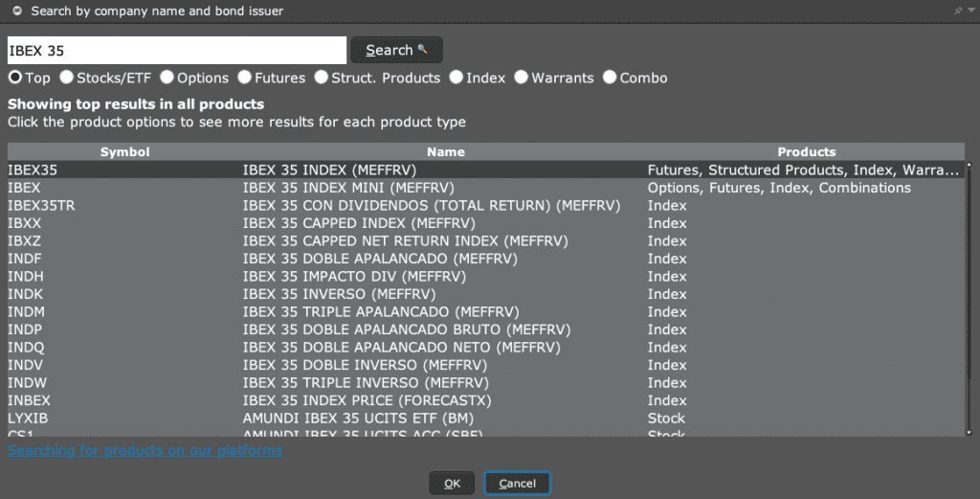The height and width of the screenshot is (499, 980).
Task: Select the INDM triple apalancado row
Action: [486, 311]
